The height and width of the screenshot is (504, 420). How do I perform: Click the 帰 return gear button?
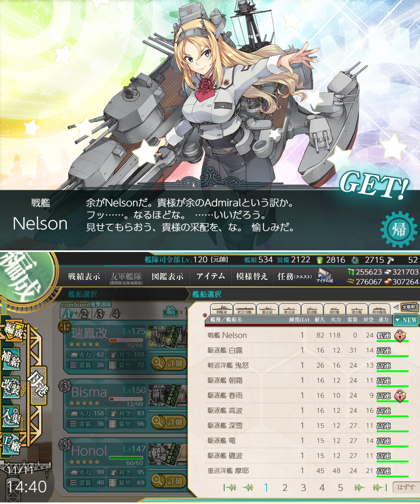click(x=399, y=230)
